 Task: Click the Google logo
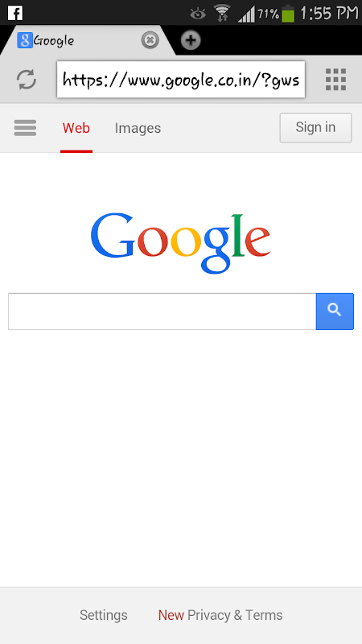pos(180,243)
